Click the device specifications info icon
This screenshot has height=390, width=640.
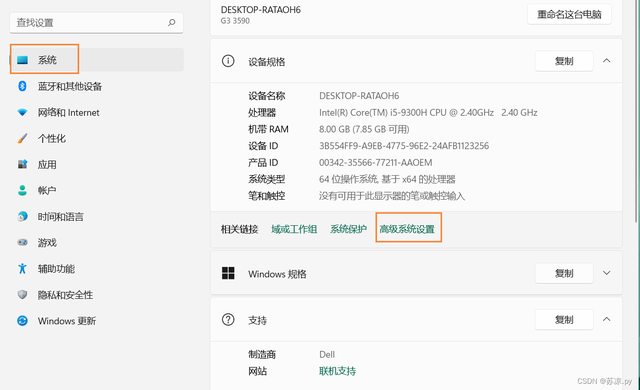coord(228,61)
